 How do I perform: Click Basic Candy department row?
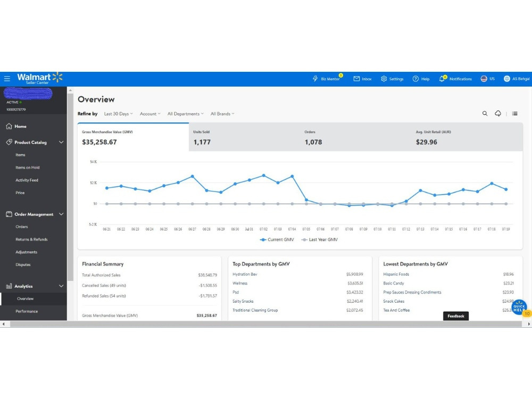coord(448,283)
